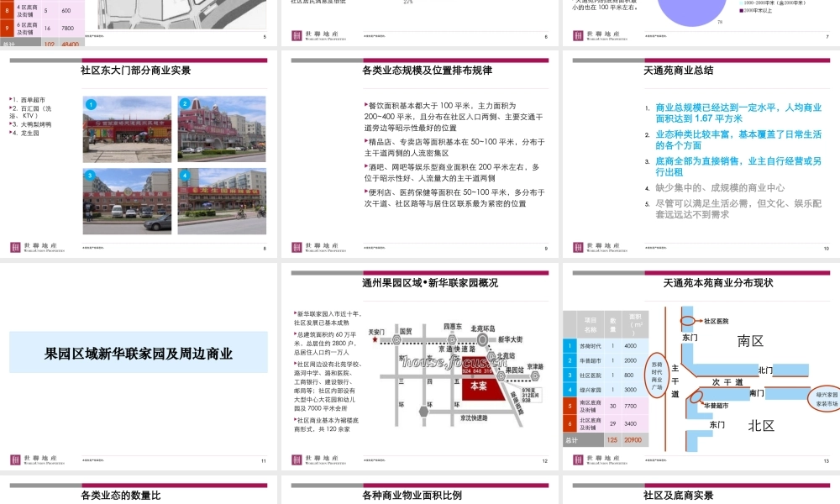The width and height of the screenshot is (840, 504).
Task: Click the blue number 2 badge on the pink building photo
Action: (x=186, y=104)
